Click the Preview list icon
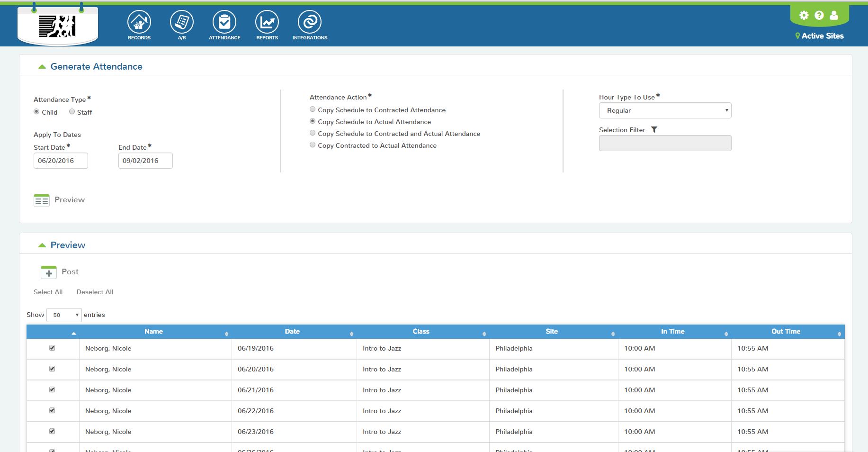Viewport: 868px width, 452px height. pos(42,200)
